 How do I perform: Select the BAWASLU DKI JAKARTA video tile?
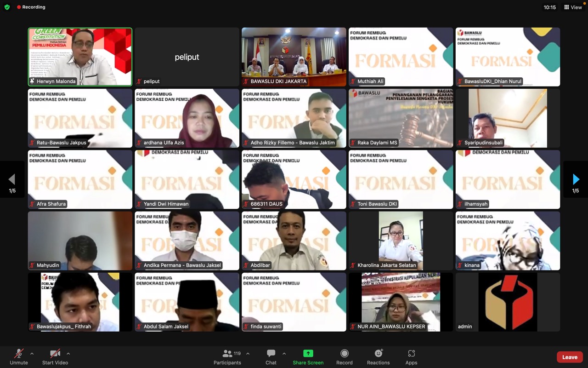coord(294,57)
